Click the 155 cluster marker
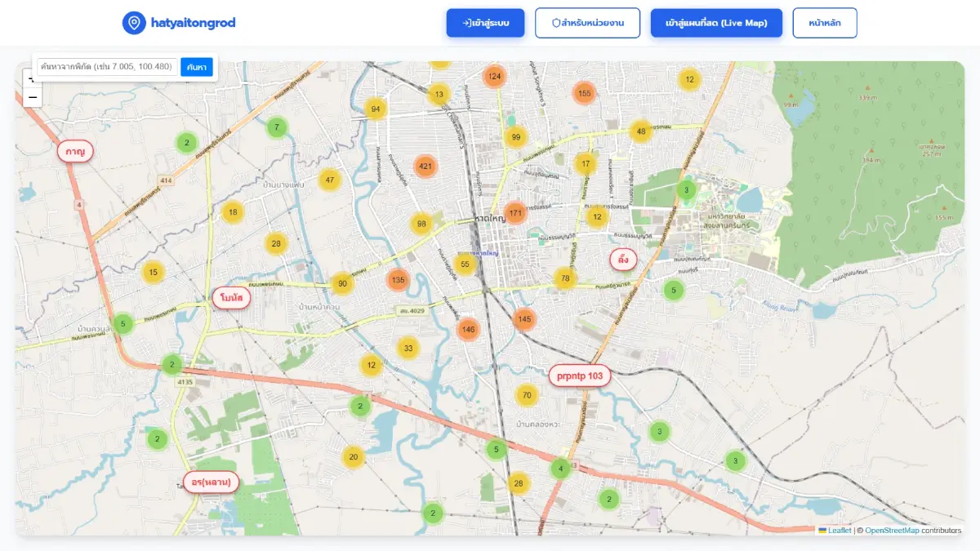Viewport: 980px width, 551px height. [584, 94]
